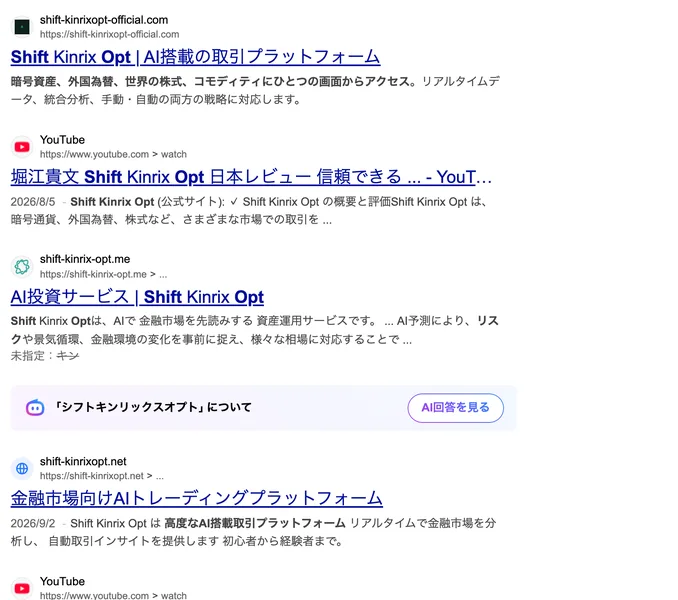Screen dimensions: 678x600
Task: Click the 「シフトキンリックスオプト」について text
Action: (x=153, y=407)
